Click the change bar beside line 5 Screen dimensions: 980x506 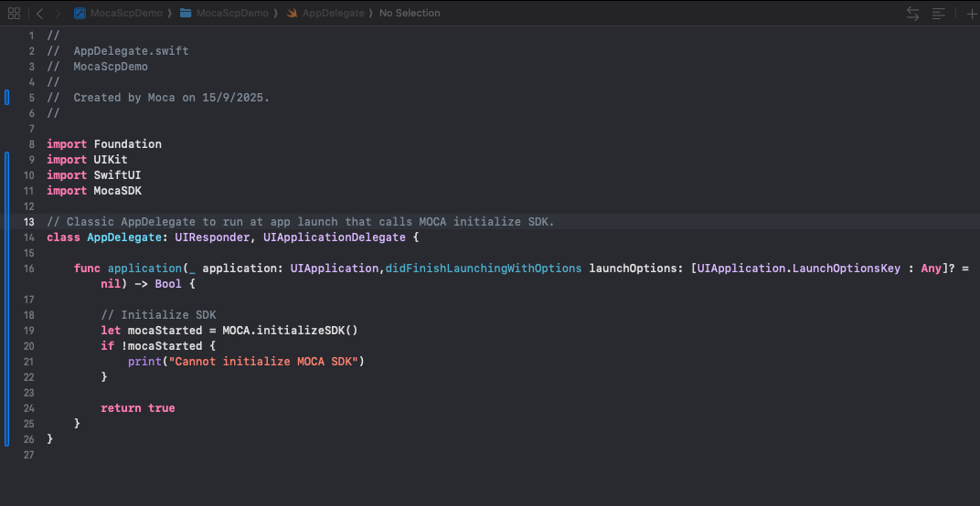(x=7, y=98)
